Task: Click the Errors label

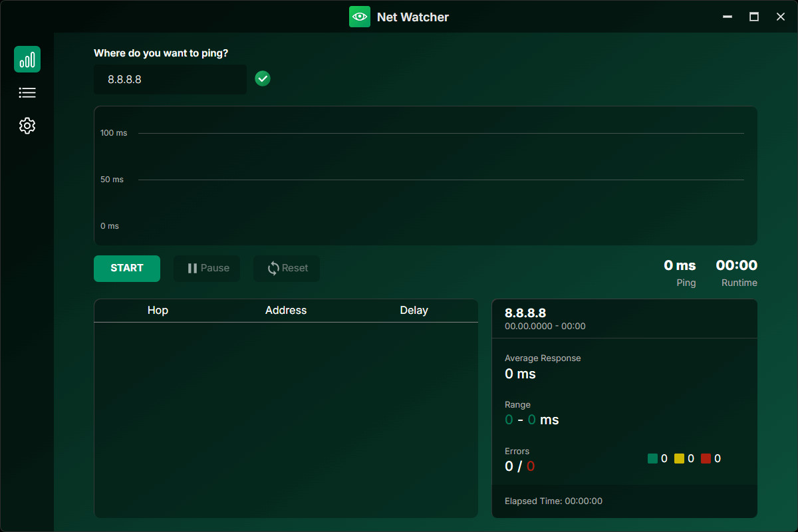Action: 517,451
